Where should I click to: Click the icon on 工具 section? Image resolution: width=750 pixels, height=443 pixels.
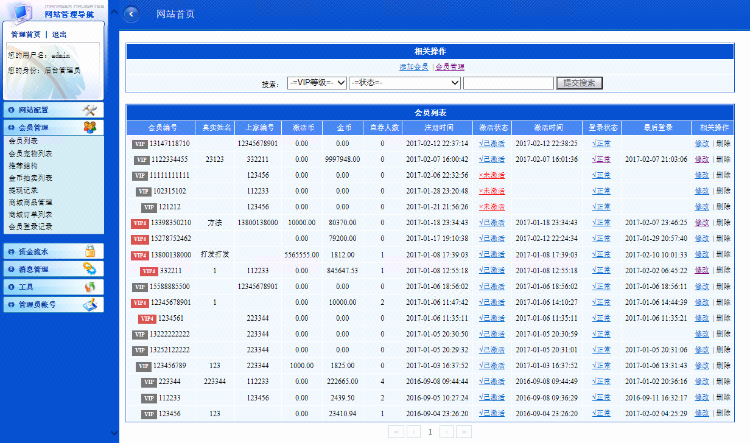point(89,286)
